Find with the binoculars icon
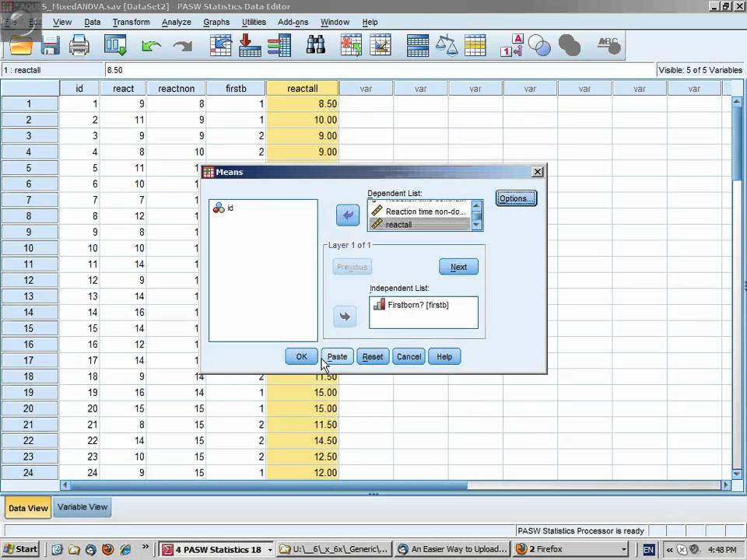Image resolution: width=747 pixels, height=560 pixels. coord(315,45)
